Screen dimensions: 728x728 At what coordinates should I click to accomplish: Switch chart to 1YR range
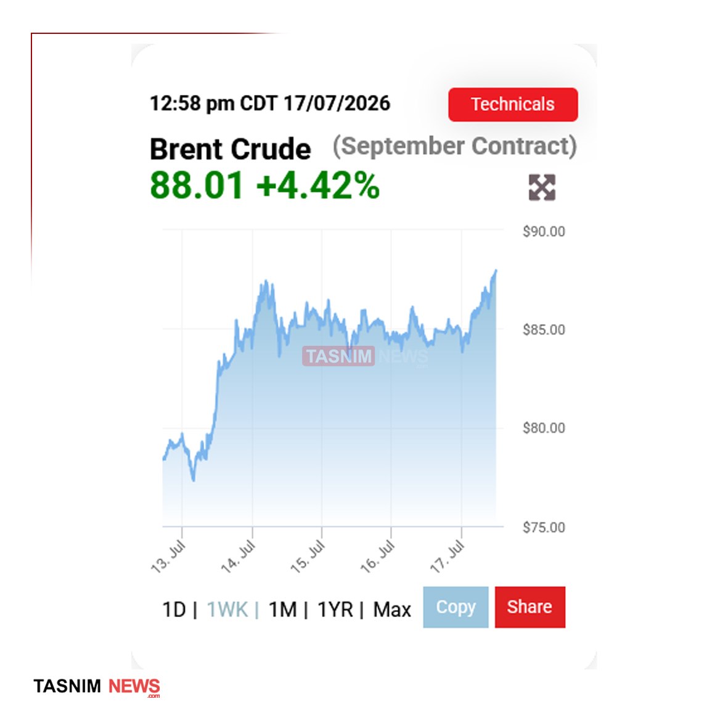pyautogui.click(x=335, y=610)
